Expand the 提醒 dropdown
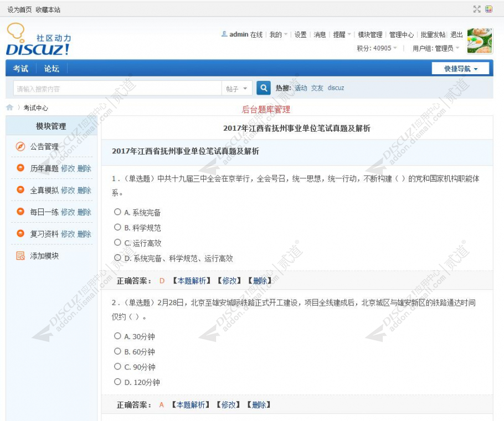 pos(342,34)
